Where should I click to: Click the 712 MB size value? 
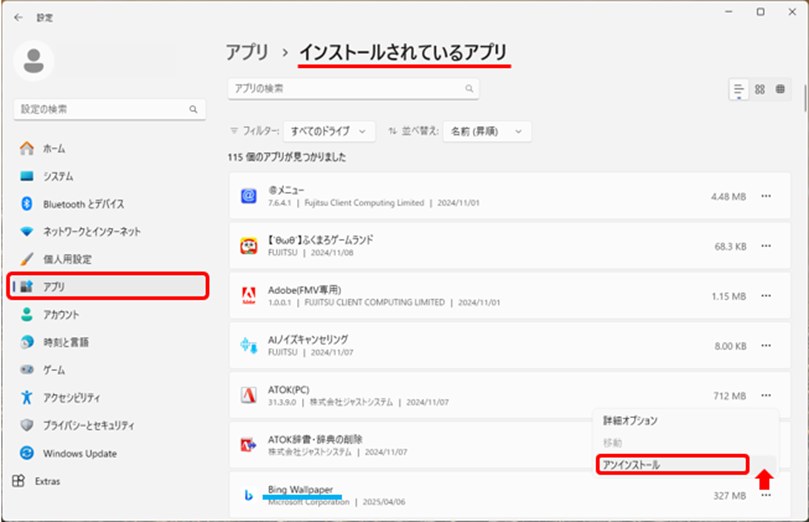pyautogui.click(x=730, y=396)
